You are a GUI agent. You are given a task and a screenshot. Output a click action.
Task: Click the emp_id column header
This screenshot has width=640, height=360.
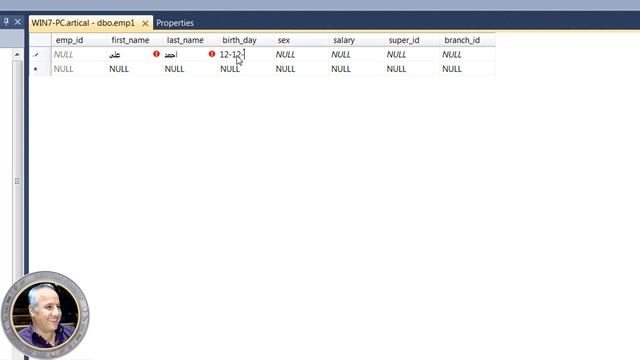[79, 40]
